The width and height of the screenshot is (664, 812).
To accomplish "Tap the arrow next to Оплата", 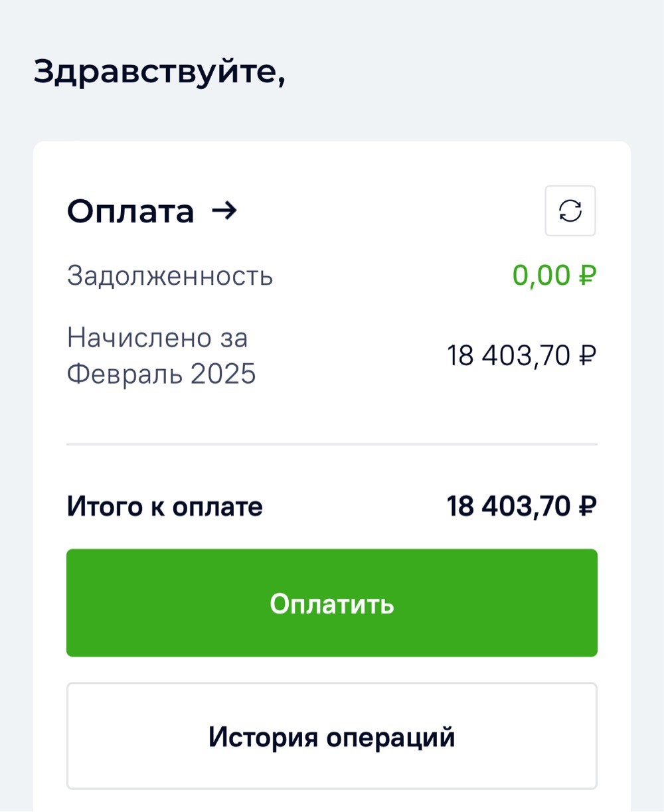I will pos(224,211).
